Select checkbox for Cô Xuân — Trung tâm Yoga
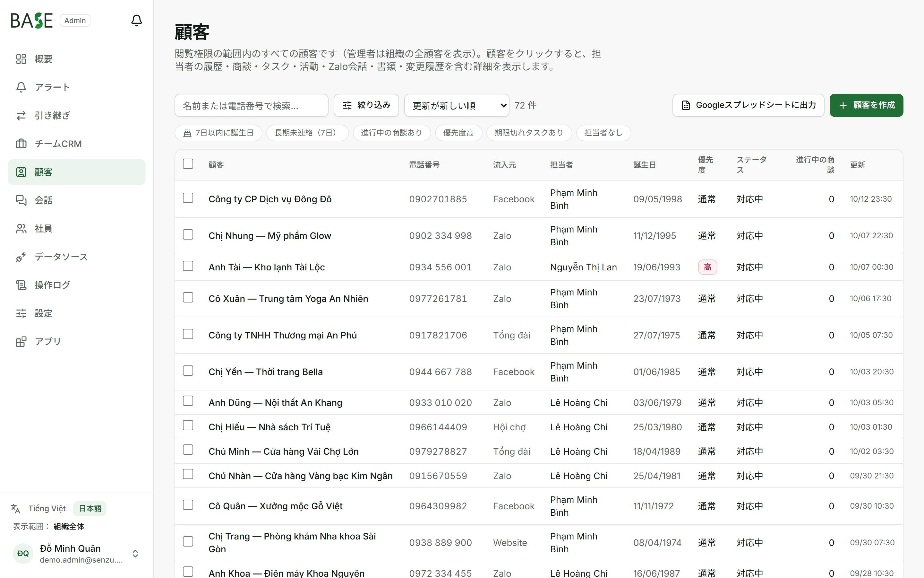This screenshot has width=924, height=578. click(188, 297)
